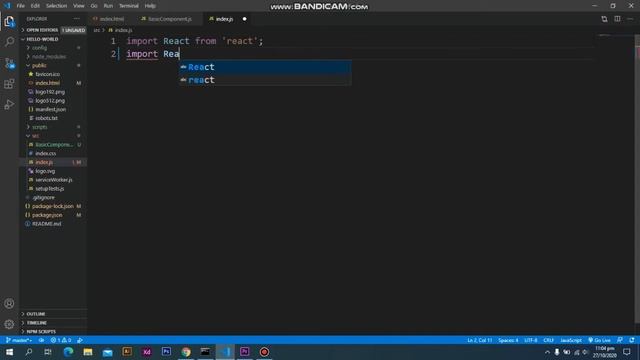
Task: Open the Accounts menu icon
Action: pyautogui.click(x=9, y=303)
